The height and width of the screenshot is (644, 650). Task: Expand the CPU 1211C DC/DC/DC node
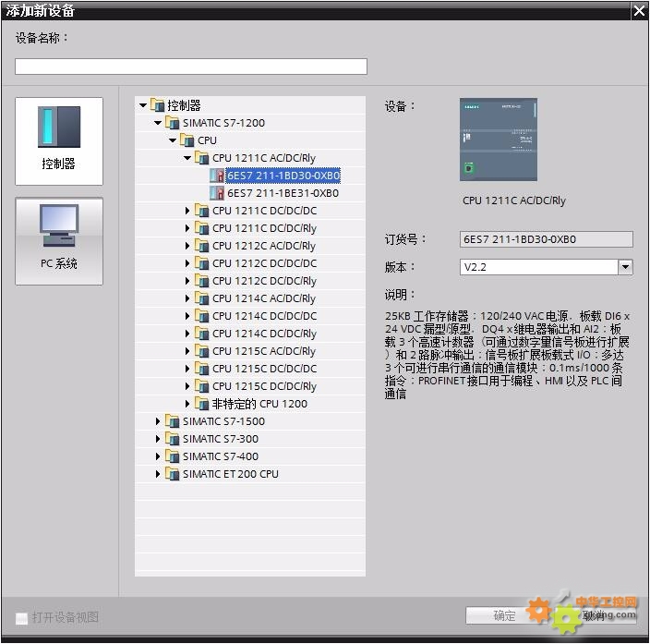[187, 211]
